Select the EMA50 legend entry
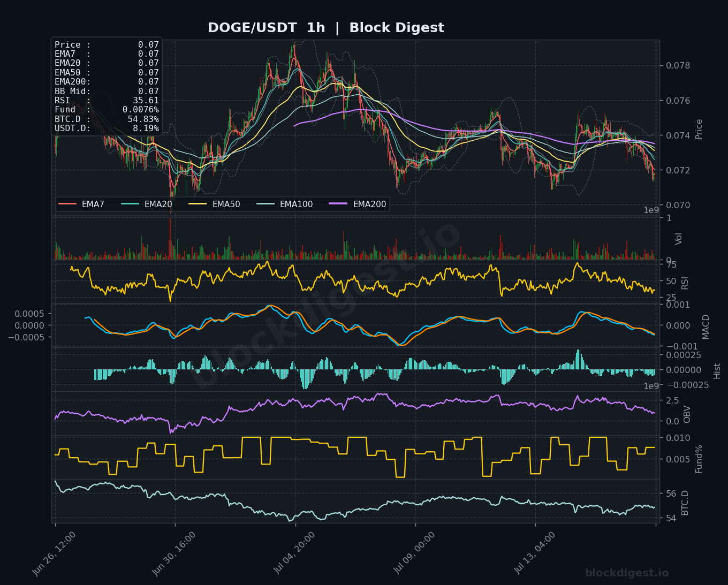728x585 pixels. [215, 204]
